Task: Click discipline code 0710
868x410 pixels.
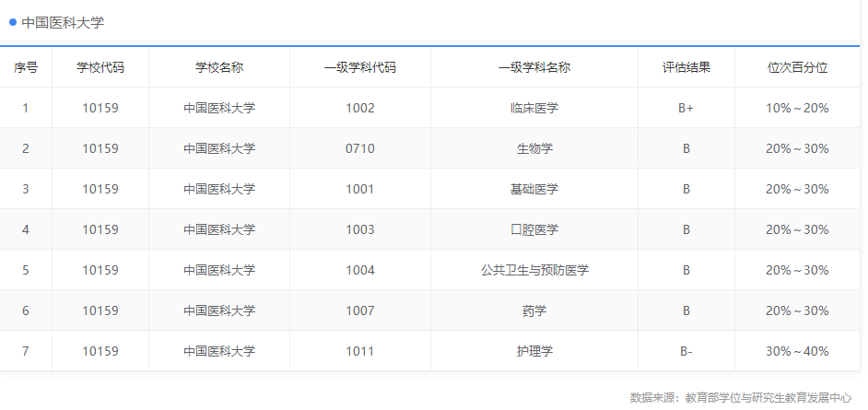Action: click(360, 148)
